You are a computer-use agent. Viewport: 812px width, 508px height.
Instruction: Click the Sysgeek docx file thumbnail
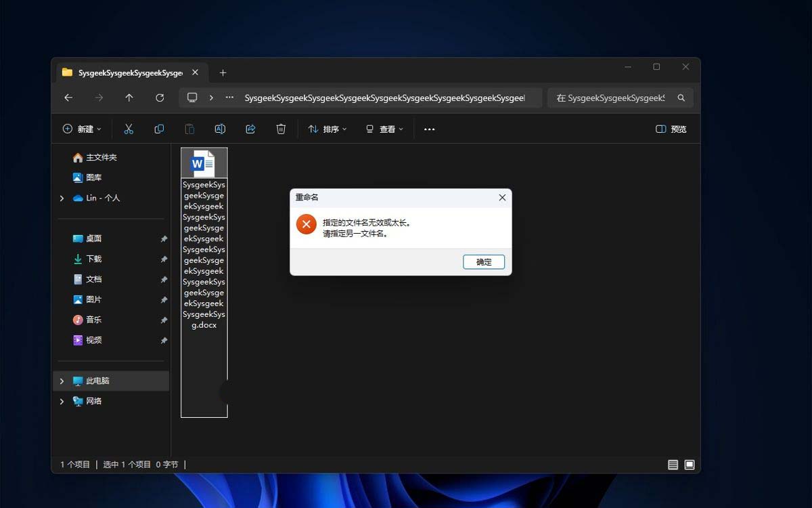tap(204, 164)
